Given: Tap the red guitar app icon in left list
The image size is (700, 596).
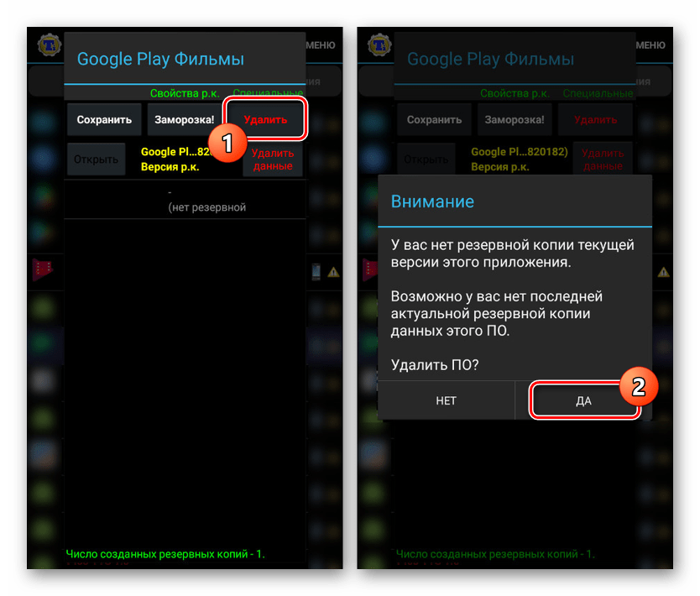Looking at the screenshot, I should [x=43, y=269].
